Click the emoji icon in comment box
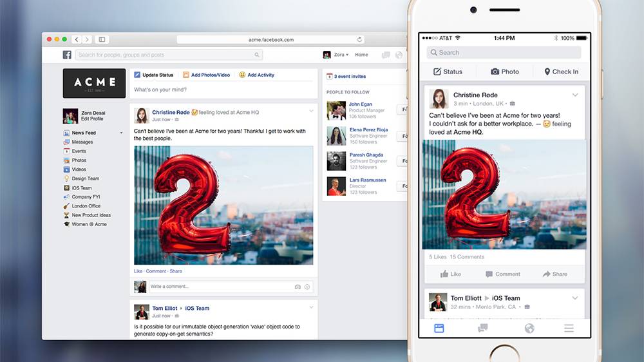This screenshot has height=362, width=644. (x=307, y=287)
